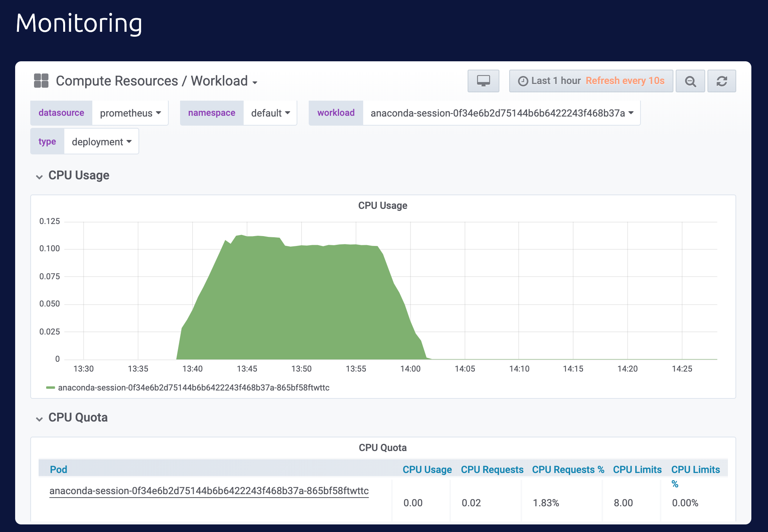This screenshot has height=532, width=768.
Task: Collapse the CPU Quota row chevron
Action: (39, 419)
